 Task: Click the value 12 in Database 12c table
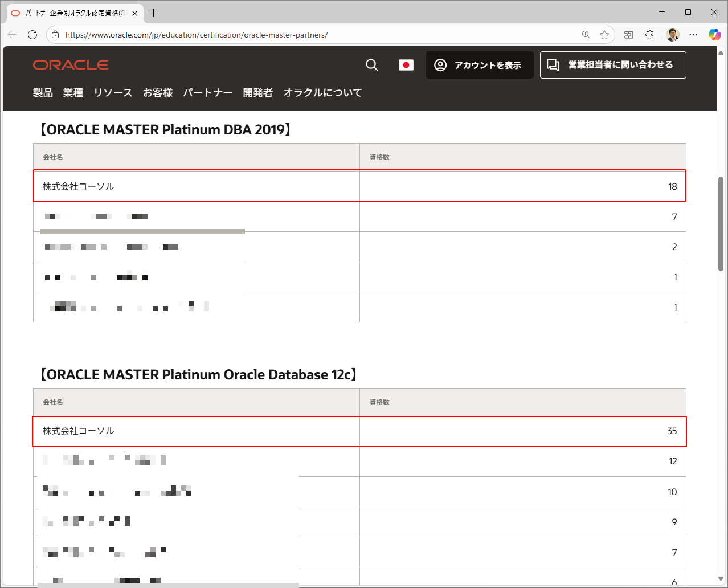(673, 461)
